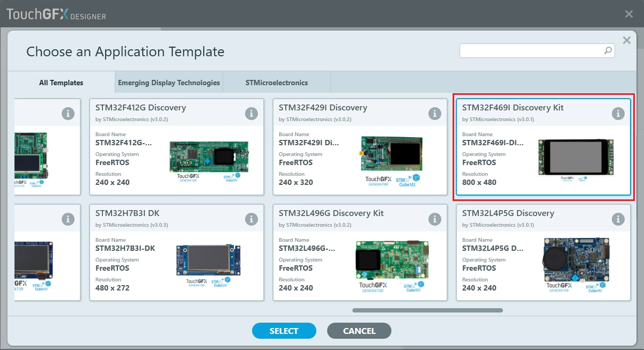Click STM32F429I Discovery card title
644x350 pixels.
click(323, 108)
